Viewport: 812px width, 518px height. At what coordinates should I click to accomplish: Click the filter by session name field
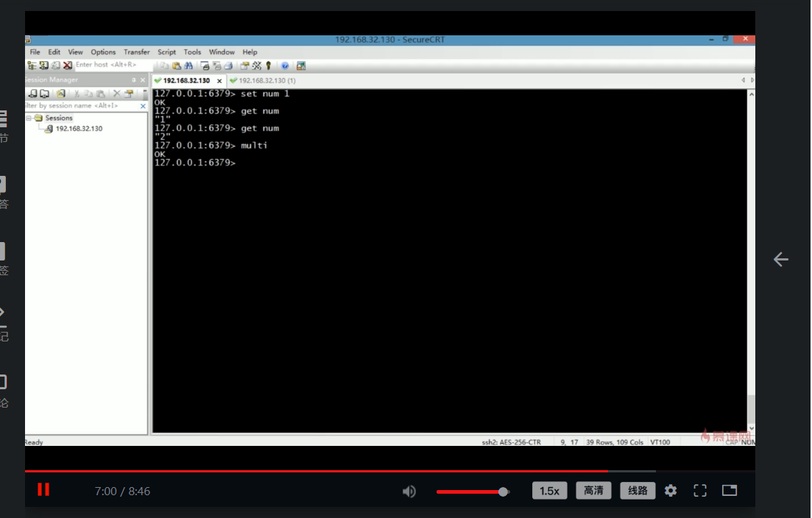click(81, 105)
